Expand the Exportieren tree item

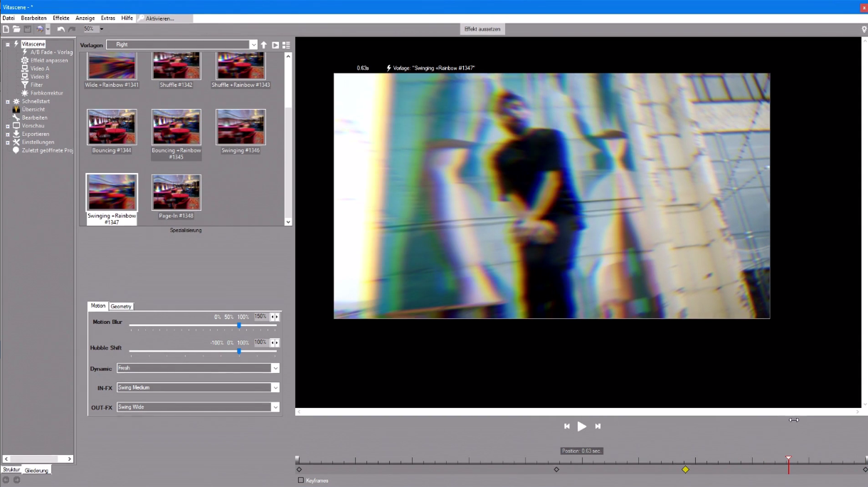(x=9, y=134)
